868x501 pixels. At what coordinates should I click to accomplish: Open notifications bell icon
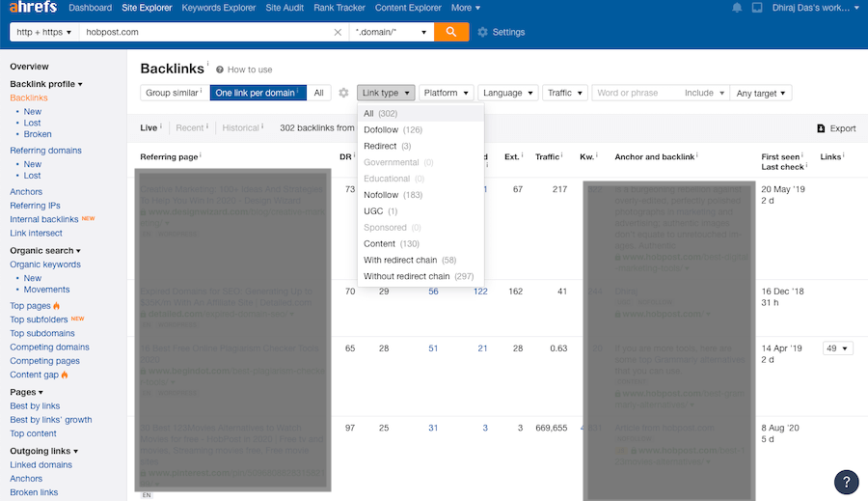tap(737, 8)
